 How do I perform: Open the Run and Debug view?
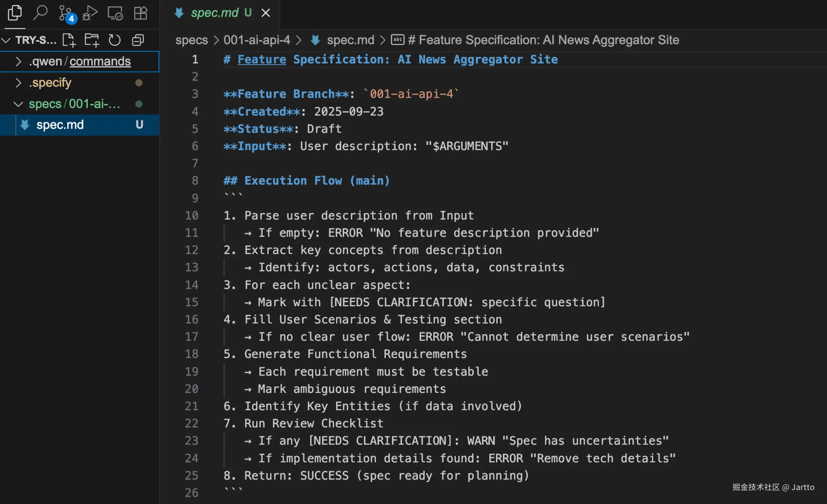(90, 13)
